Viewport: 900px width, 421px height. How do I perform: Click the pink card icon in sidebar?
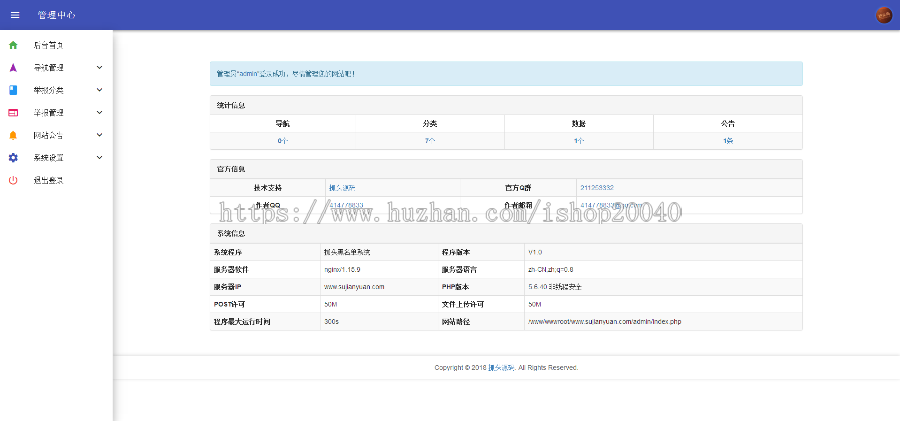[13, 113]
